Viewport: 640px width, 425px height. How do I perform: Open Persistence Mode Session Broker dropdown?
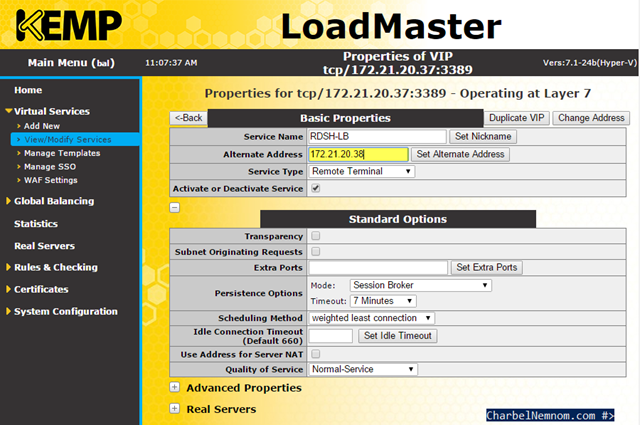coord(420,285)
